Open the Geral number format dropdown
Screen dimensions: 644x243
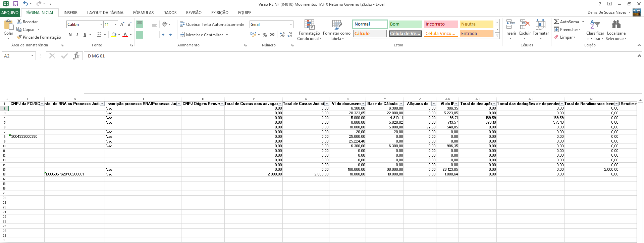tap(291, 25)
